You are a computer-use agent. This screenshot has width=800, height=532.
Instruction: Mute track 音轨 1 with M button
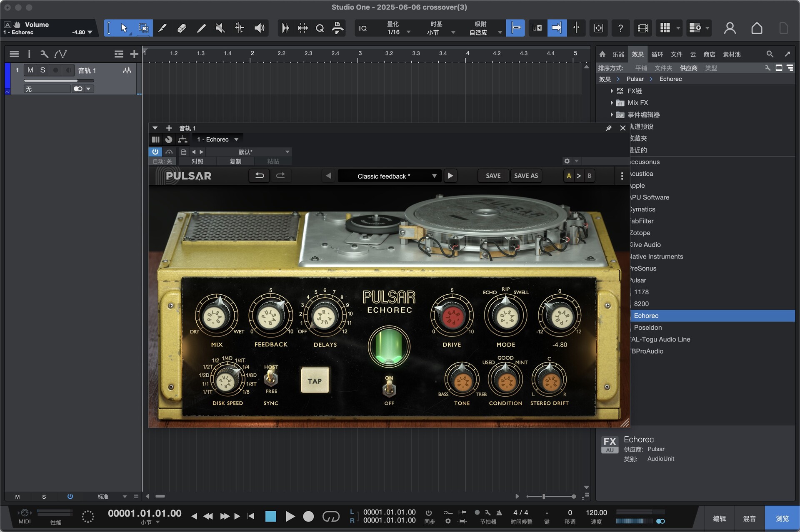point(30,70)
